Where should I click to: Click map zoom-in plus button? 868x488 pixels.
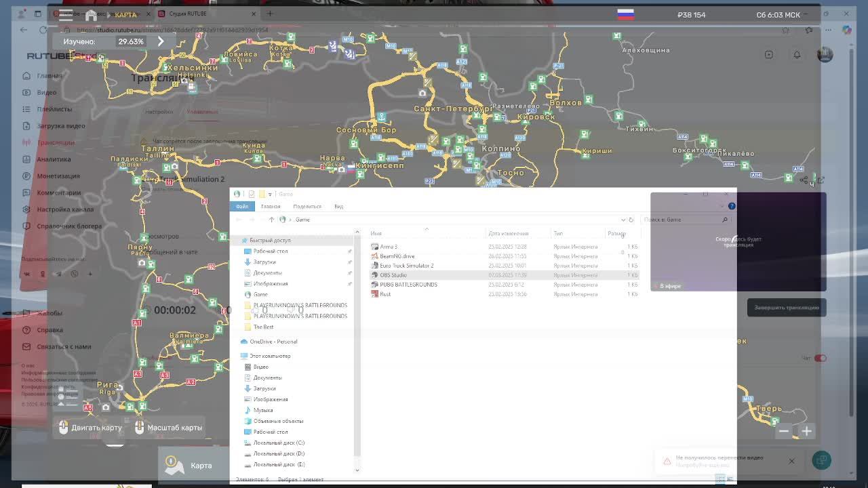click(807, 431)
